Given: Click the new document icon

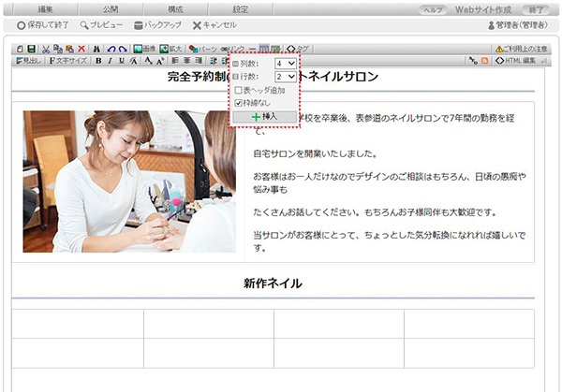Looking at the screenshot, I should pos(21,49).
